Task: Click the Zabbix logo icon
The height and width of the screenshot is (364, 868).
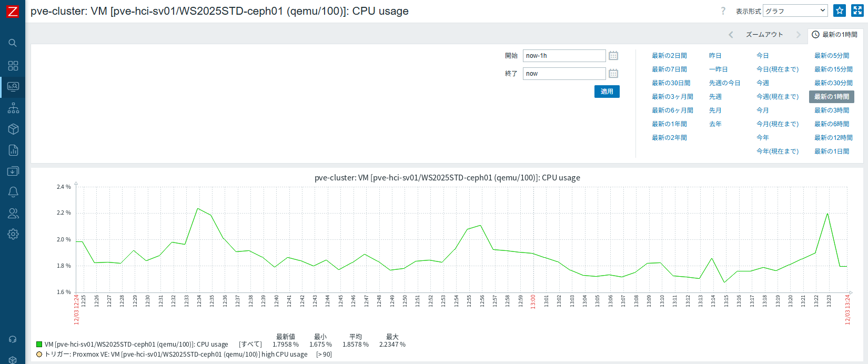Action: [12, 11]
